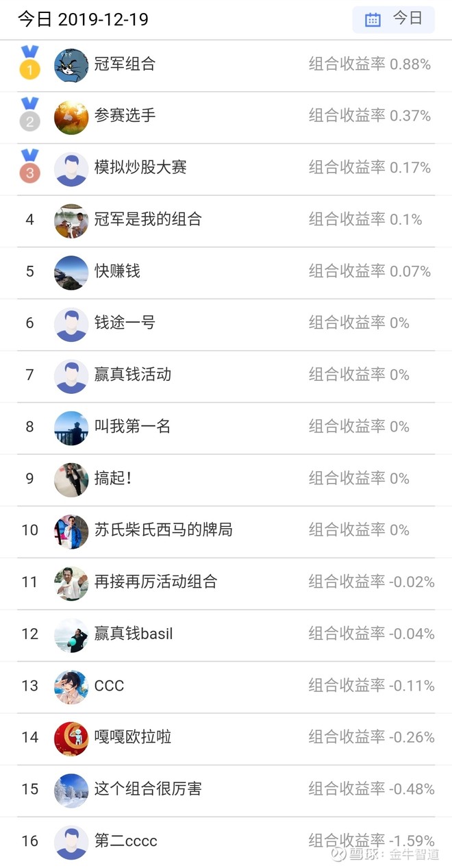Tap the avatar beside 快赚钱
452x868 pixels.
tap(71, 273)
